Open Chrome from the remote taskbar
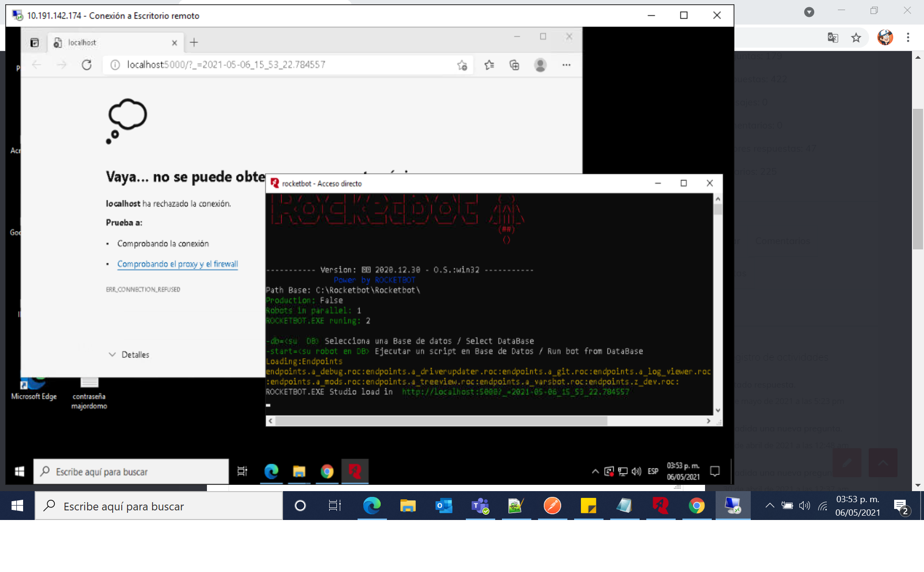 pos(327,471)
